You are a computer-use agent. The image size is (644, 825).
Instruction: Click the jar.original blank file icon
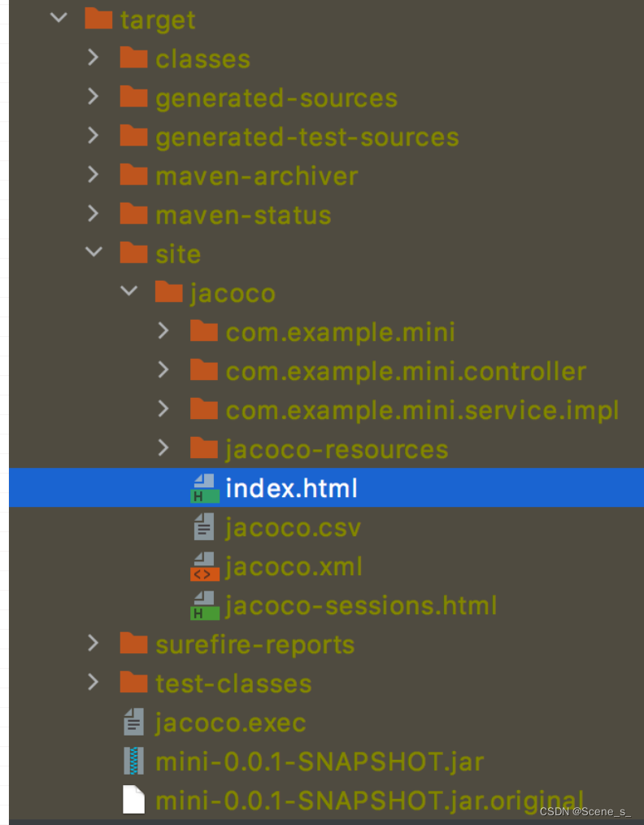(133, 799)
